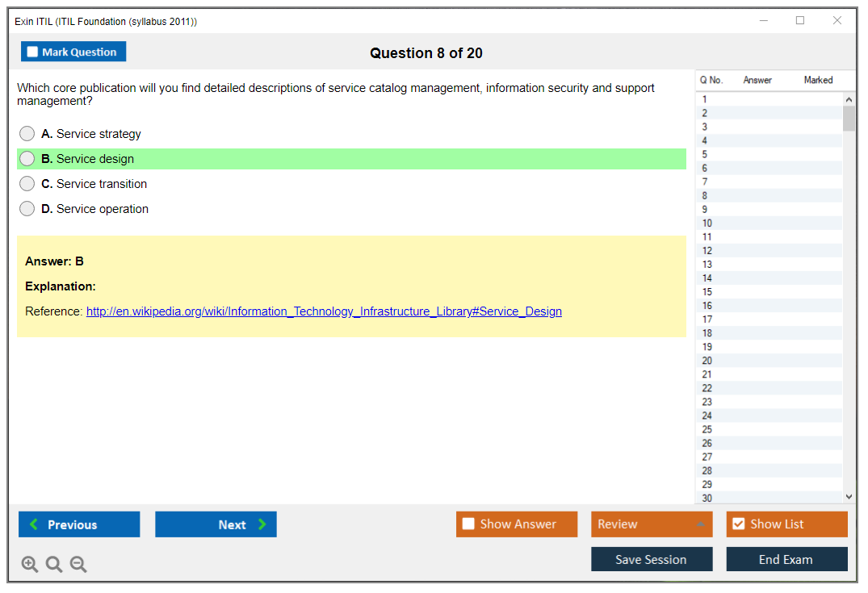Click the zoom in magnifier icon
Viewport: 868px width, 593px height.
coord(30,565)
